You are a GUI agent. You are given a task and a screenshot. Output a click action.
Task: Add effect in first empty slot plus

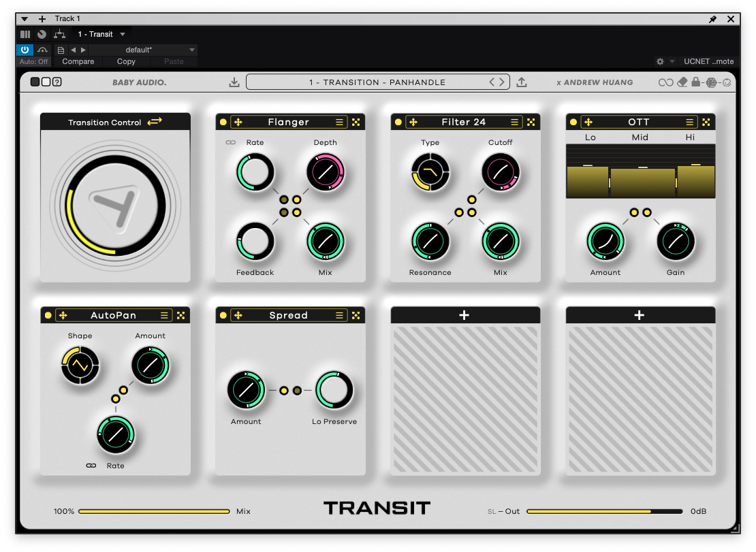coord(464,316)
